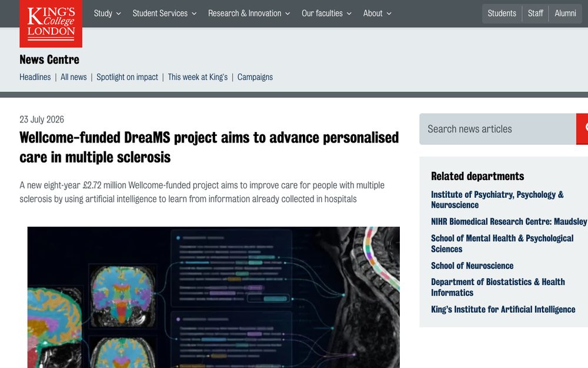Open the Alumni portal link
The image size is (588, 368).
tap(565, 14)
